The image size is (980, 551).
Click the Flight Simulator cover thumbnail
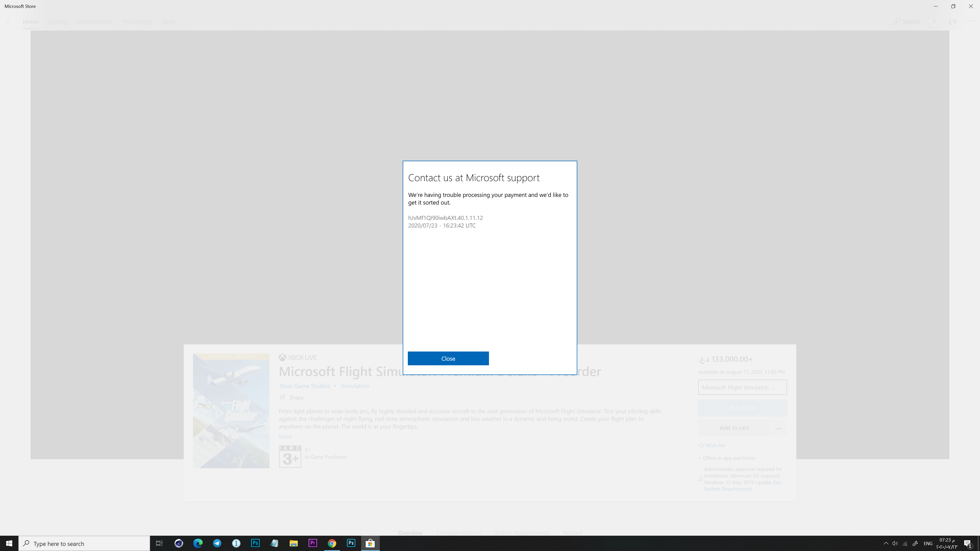tap(231, 411)
